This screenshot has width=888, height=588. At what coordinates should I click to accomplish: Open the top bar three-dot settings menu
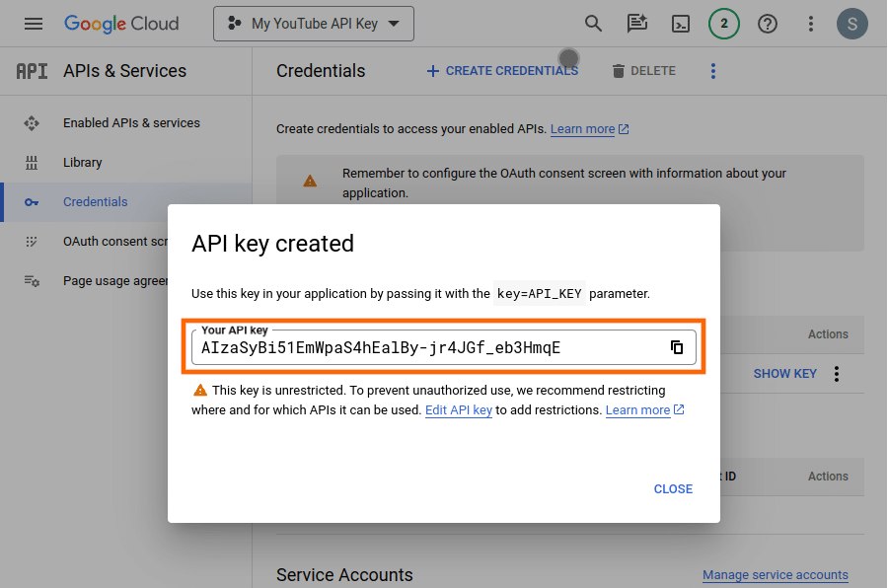click(811, 24)
